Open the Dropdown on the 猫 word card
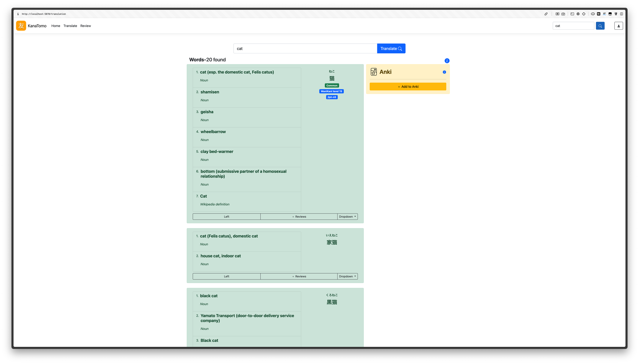The width and height of the screenshot is (639, 364). [x=347, y=216]
